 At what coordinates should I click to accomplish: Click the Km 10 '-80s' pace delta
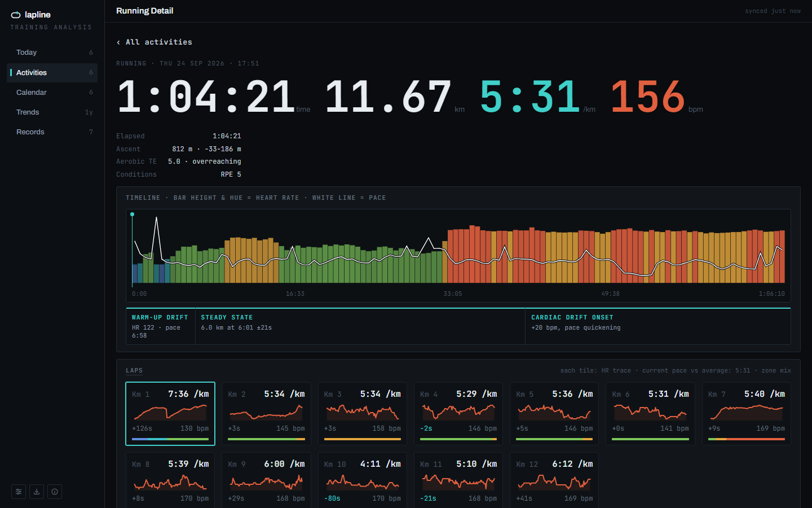332,498
